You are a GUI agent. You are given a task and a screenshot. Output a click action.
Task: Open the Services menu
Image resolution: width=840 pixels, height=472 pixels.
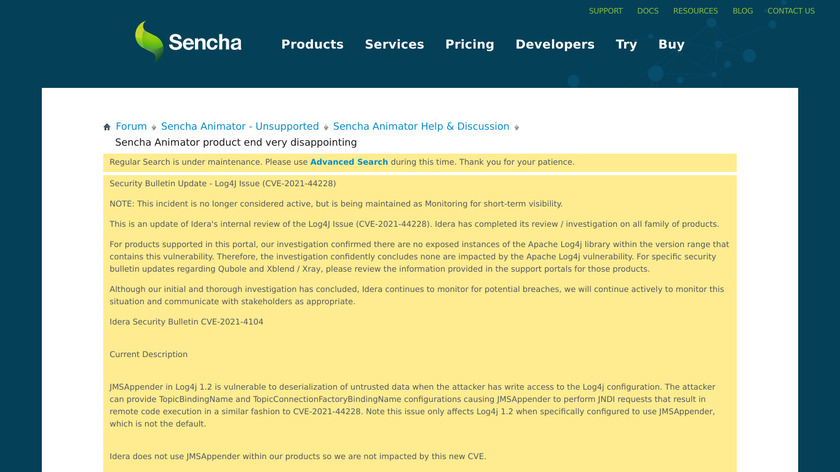click(x=394, y=44)
